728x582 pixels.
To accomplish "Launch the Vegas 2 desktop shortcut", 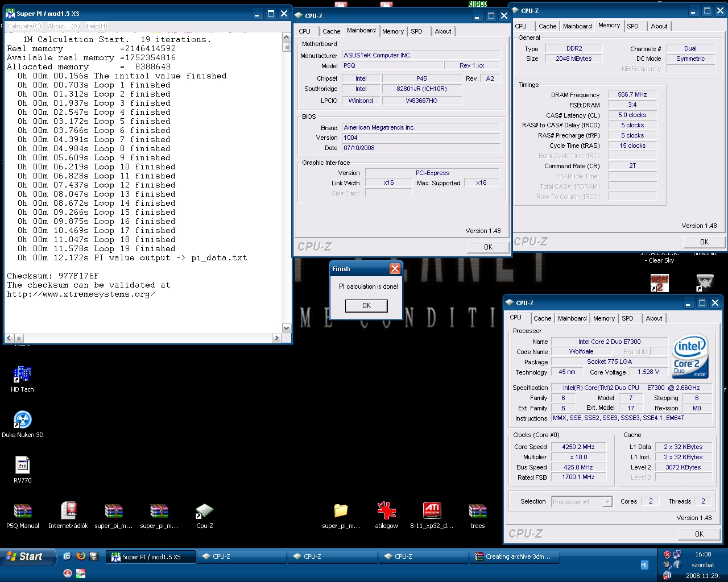I will [x=659, y=282].
